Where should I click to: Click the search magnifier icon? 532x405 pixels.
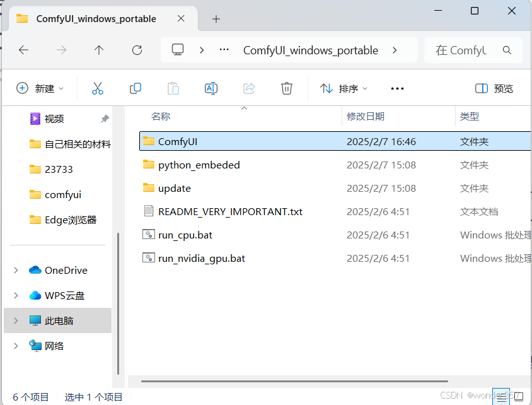[507, 50]
